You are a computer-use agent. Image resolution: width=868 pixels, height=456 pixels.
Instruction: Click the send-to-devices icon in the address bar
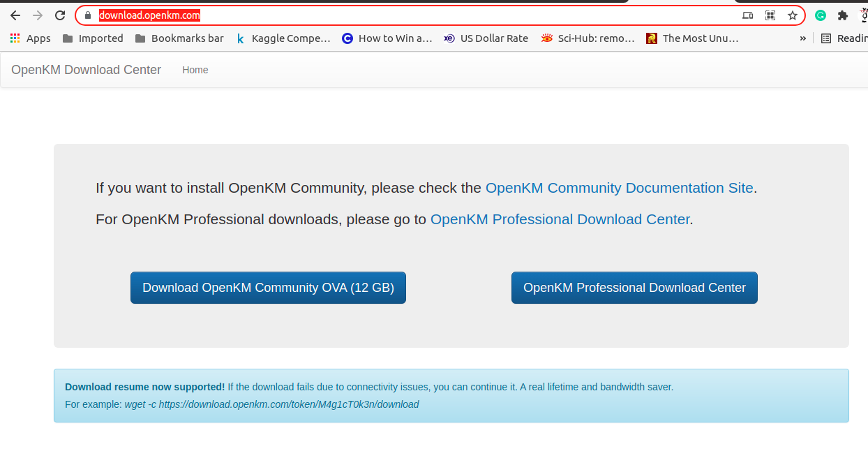(748, 15)
